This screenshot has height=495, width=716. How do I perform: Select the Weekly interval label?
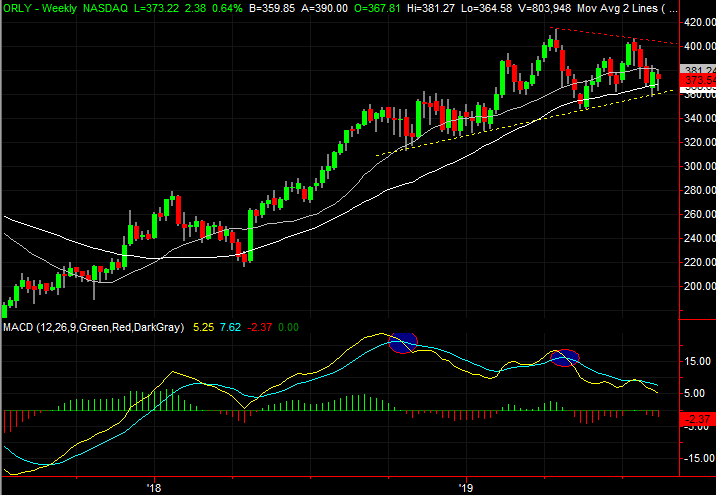click(60, 8)
